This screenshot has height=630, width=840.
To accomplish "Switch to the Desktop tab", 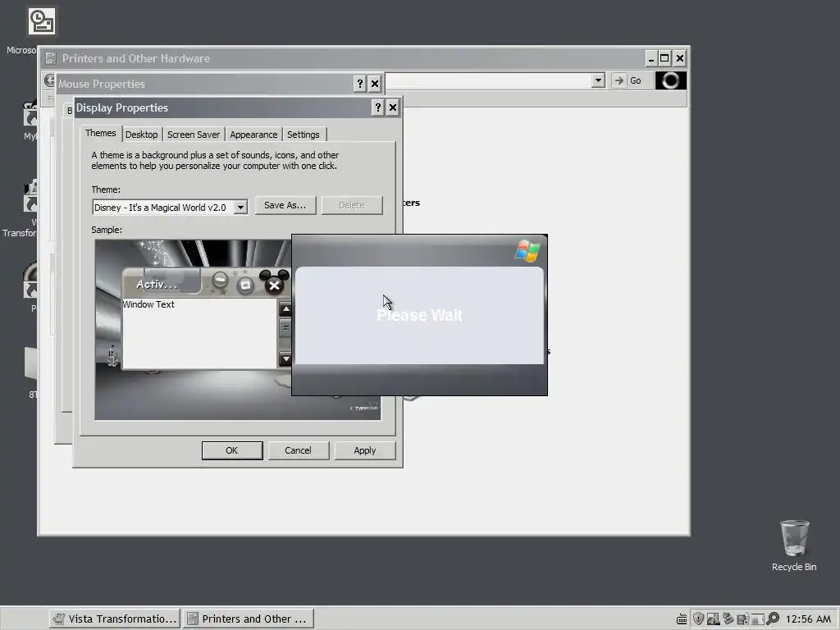I will [x=141, y=135].
